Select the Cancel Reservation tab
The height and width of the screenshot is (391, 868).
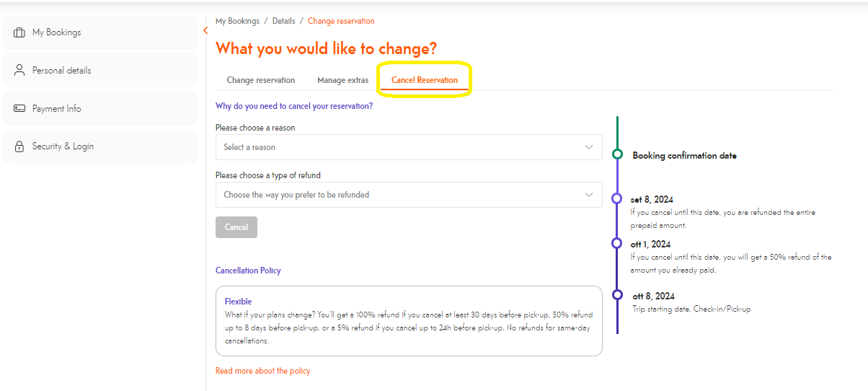pyautogui.click(x=425, y=80)
